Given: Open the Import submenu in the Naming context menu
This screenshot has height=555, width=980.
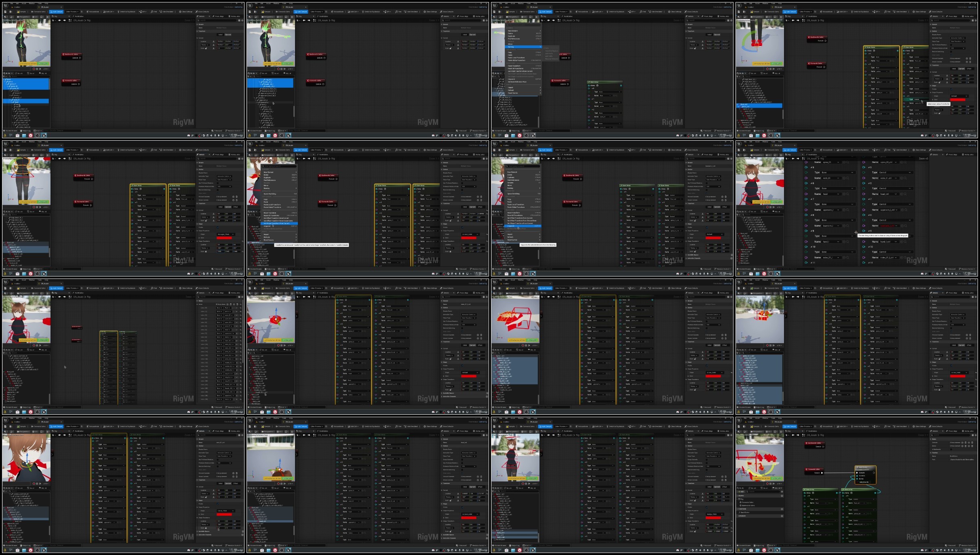Looking at the screenshot, I should (x=510, y=87).
